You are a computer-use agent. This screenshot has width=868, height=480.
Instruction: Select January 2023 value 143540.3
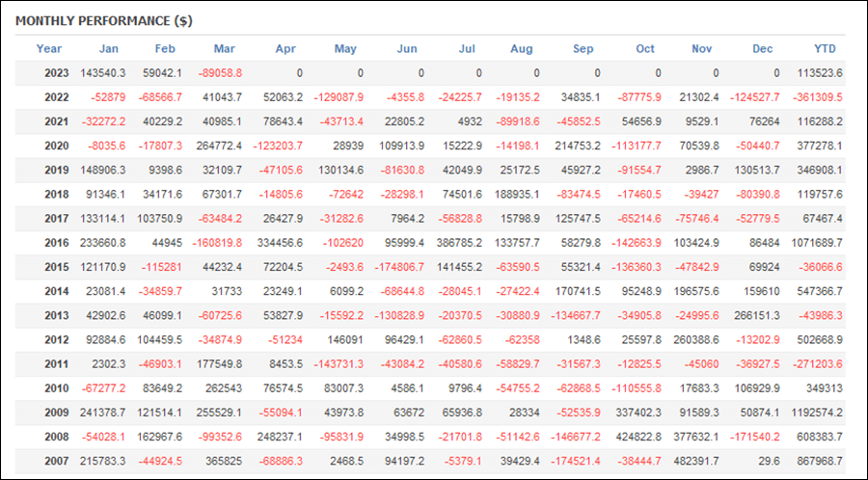[x=102, y=73]
